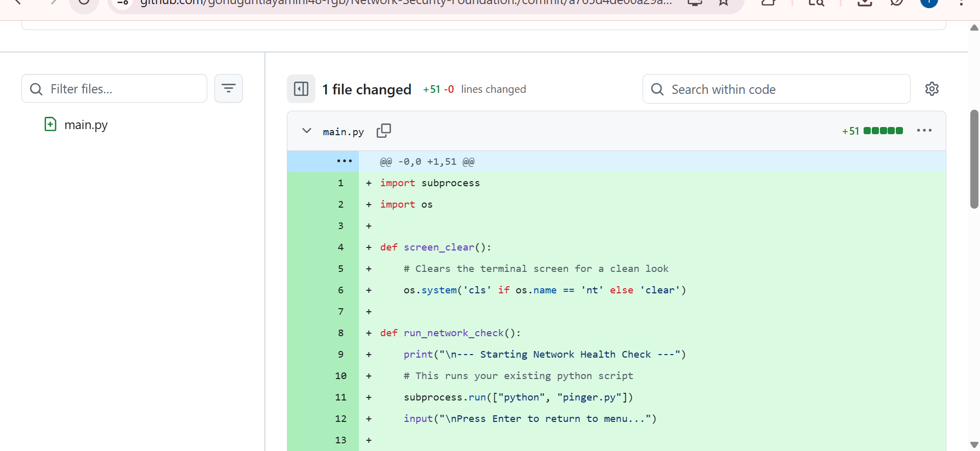Viewport: 980px width, 451px height.
Task: Click the 'This runs your existing python script' comment
Action: coord(518,376)
